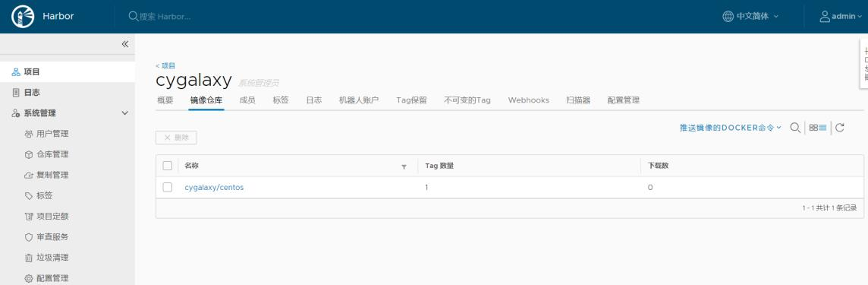Open the 标签 tab in project

click(281, 100)
